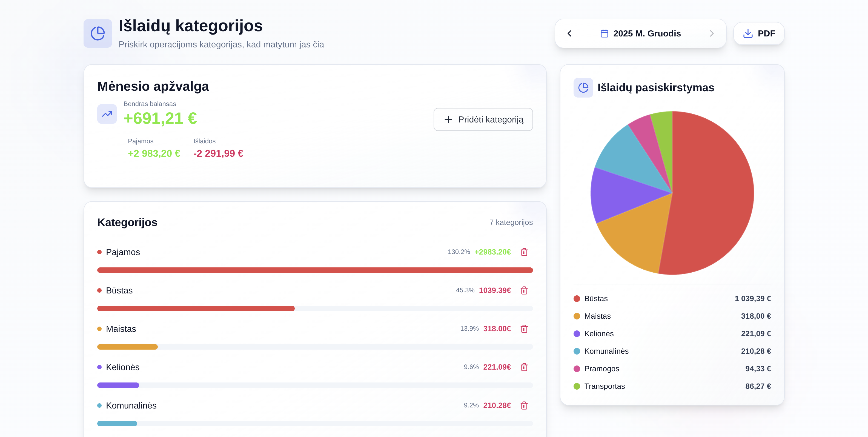Open the month picker labeled 2025 M. Gruodis
This screenshot has height=437, width=868.
click(647, 33)
